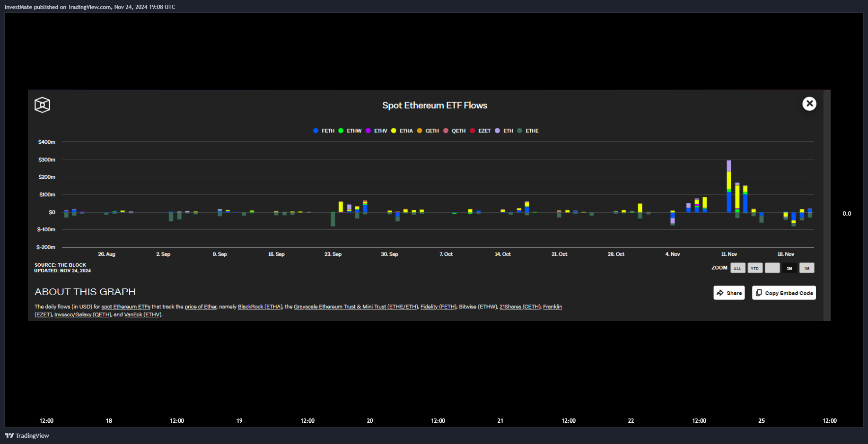Open the spot Ethereum ETFs link

click(125, 307)
